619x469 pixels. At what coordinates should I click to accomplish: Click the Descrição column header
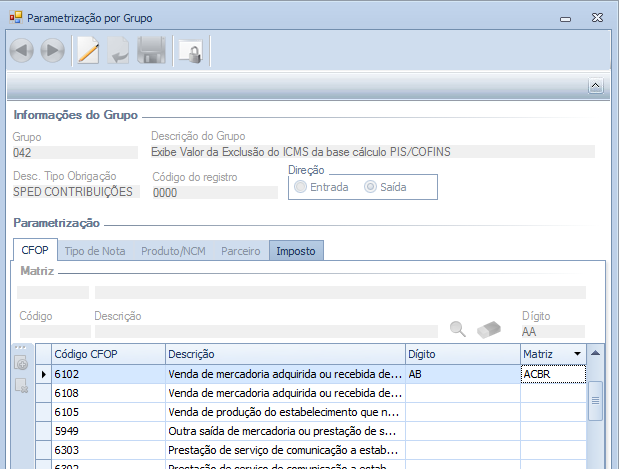coord(285,354)
